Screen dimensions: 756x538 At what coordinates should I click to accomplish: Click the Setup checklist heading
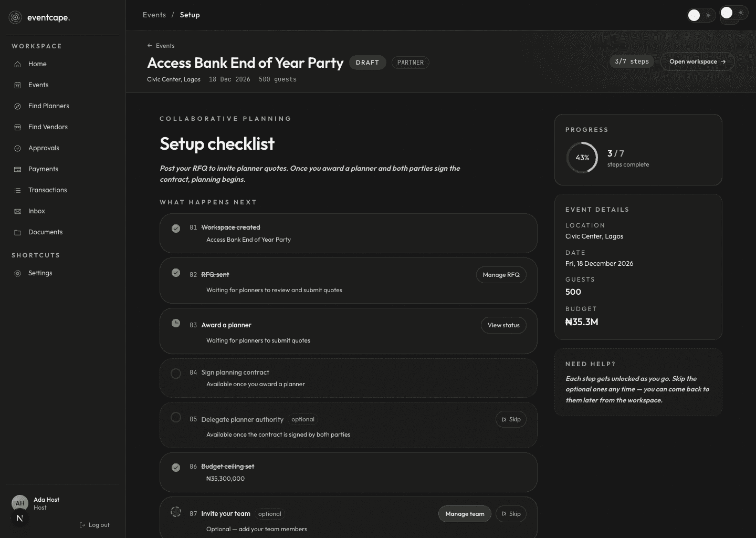tap(217, 143)
